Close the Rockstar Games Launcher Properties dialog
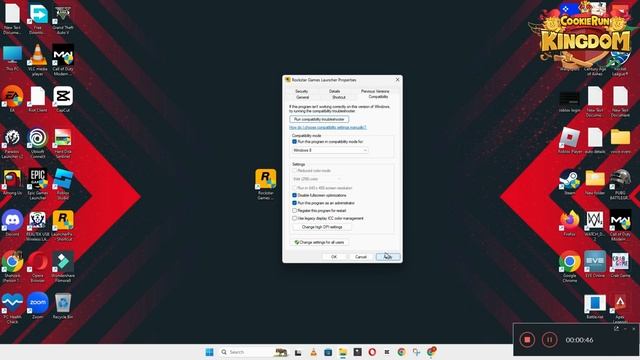 tap(398, 80)
